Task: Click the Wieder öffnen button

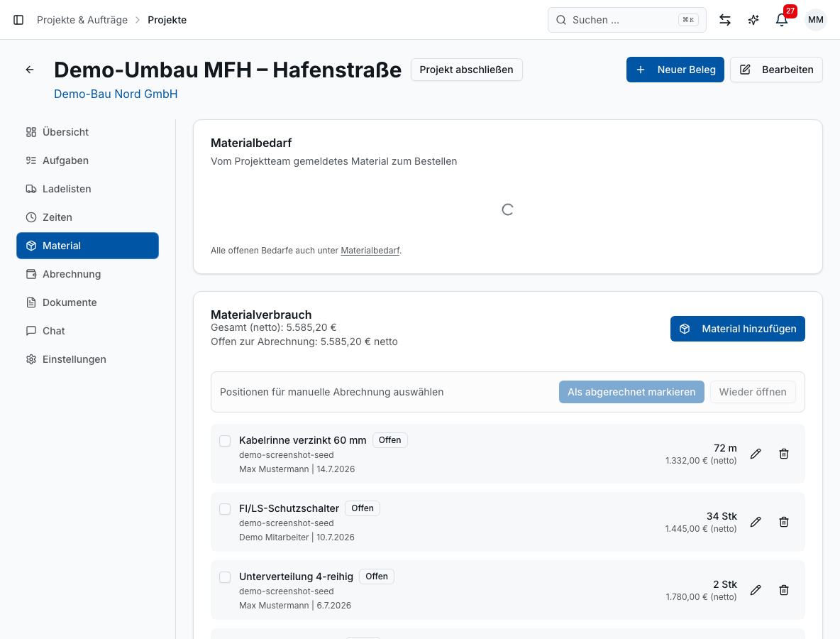Action: (x=753, y=392)
